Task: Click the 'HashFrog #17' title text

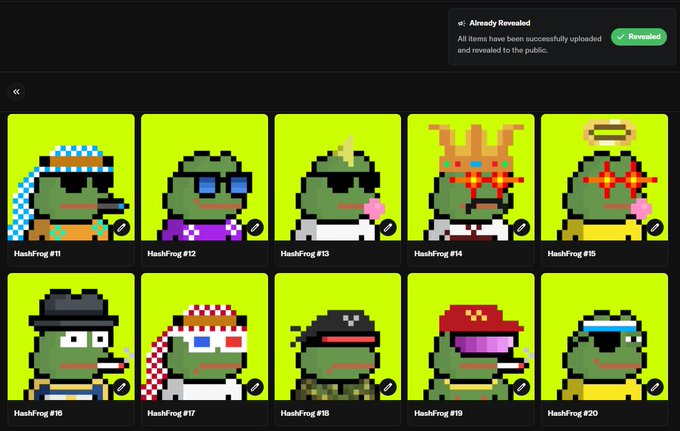Action: (x=171, y=413)
